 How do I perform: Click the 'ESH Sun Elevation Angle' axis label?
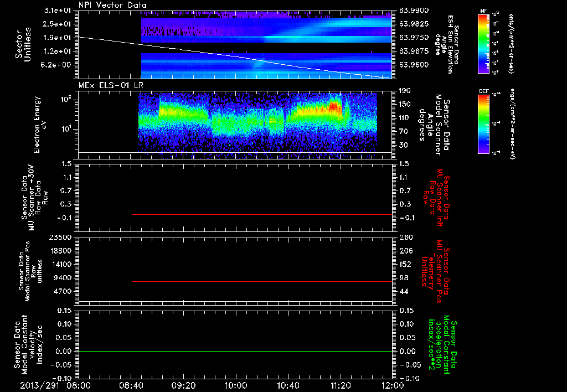tap(447, 44)
